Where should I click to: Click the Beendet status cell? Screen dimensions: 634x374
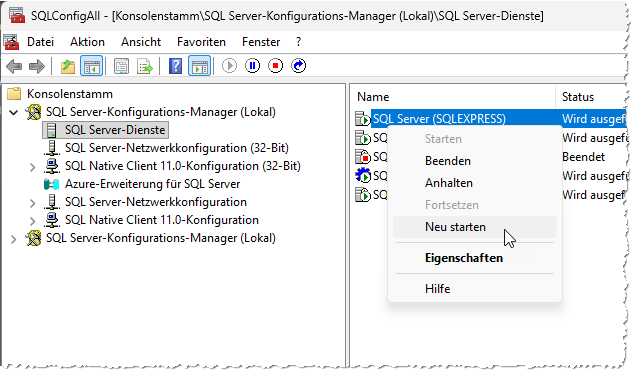[583, 157]
